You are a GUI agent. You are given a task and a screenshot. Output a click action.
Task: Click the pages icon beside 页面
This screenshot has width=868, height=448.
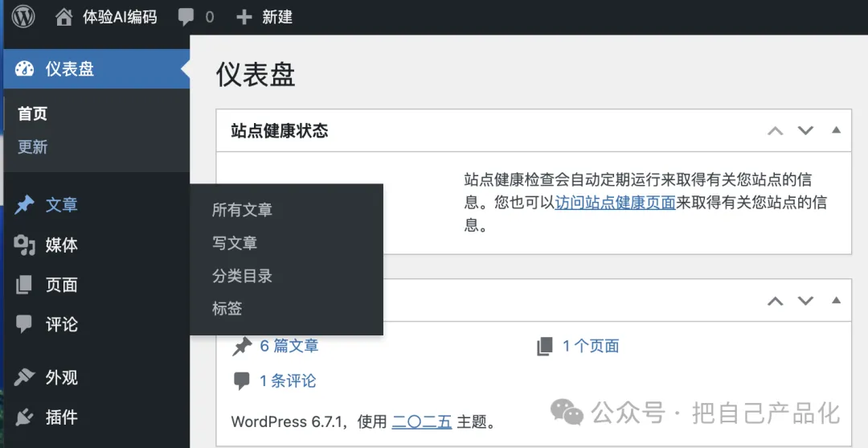coord(24,285)
